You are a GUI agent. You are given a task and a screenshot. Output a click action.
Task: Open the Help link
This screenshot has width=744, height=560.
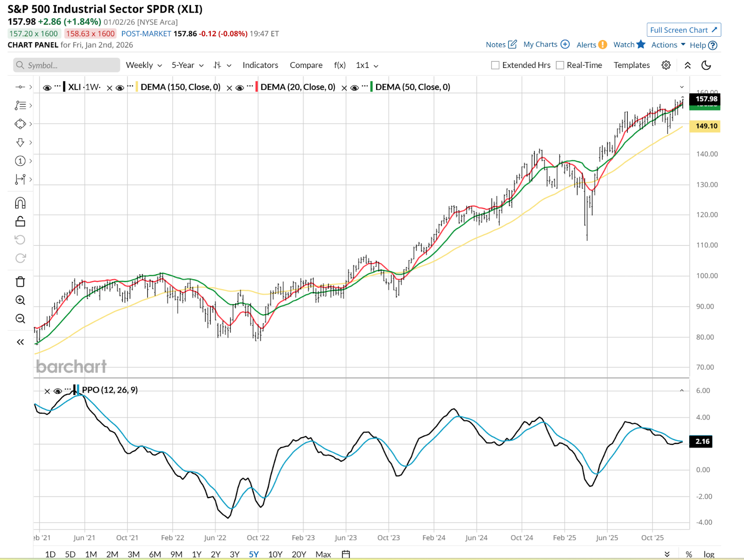703,45
